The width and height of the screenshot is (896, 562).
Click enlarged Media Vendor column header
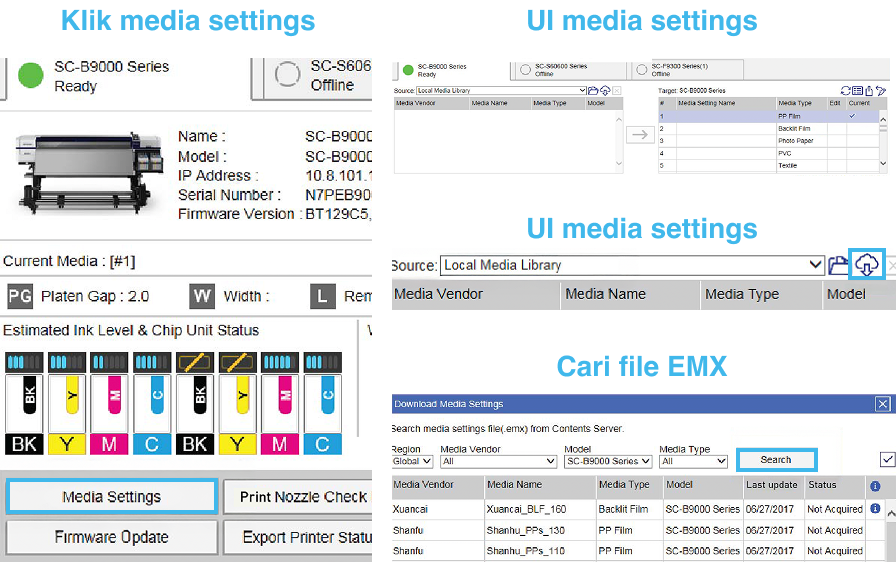(475, 295)
